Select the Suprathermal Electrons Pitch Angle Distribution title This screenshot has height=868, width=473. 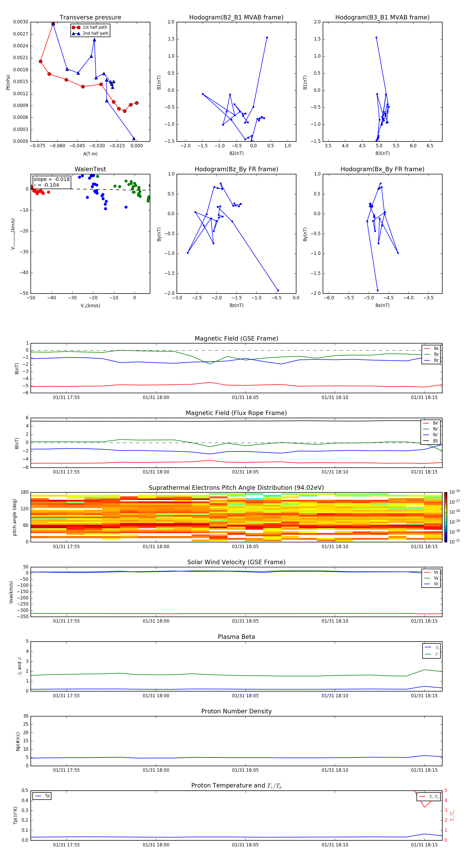click(236, 488)
